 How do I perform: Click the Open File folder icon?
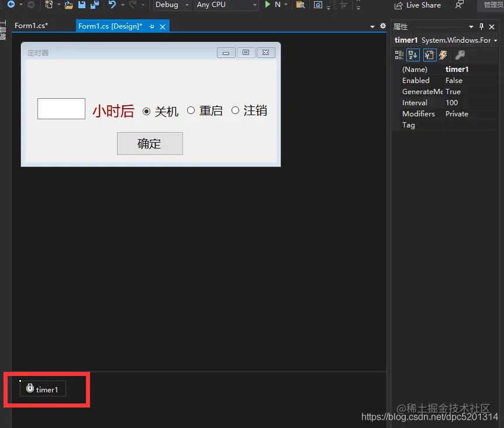(x=68, y=5)
